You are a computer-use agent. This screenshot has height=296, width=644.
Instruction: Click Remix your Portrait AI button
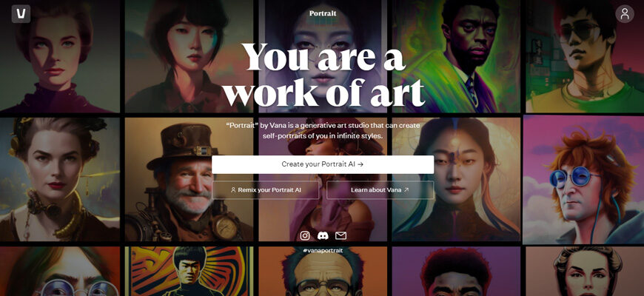click(265, 190)
